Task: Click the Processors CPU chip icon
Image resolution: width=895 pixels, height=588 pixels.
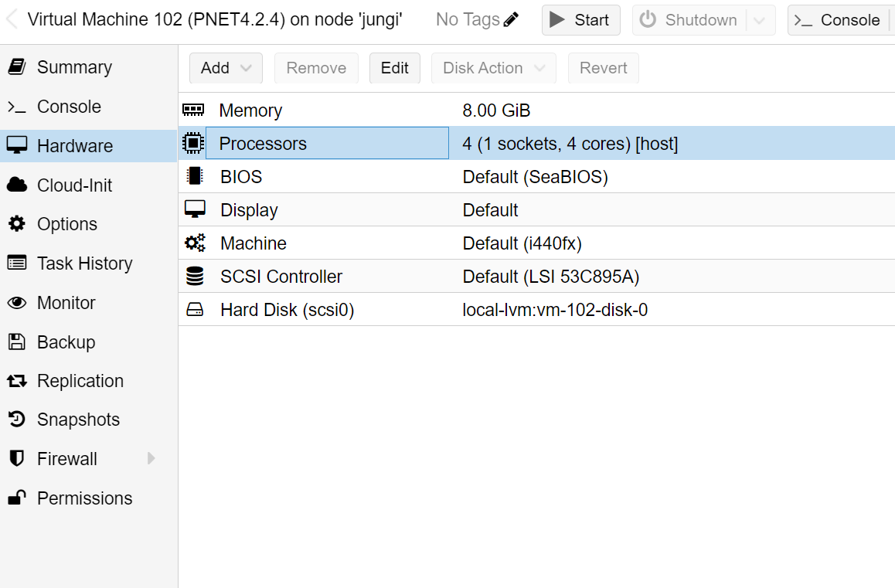Action: (193, 144)
